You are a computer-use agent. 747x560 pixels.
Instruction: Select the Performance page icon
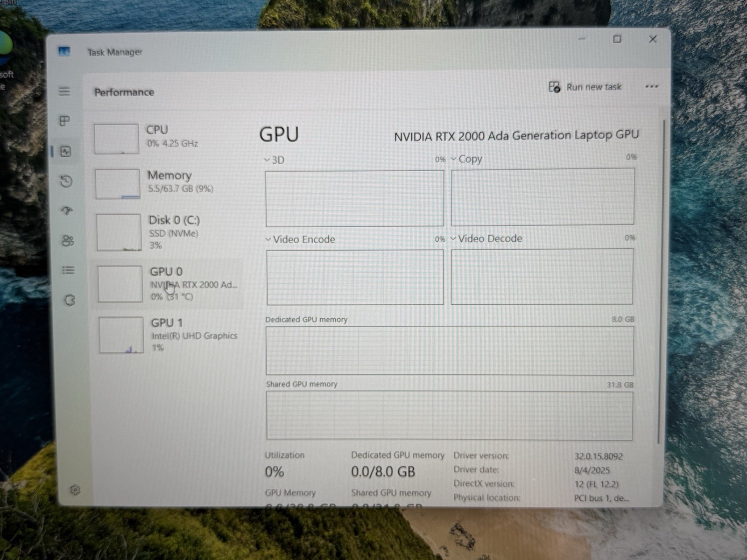65,151
